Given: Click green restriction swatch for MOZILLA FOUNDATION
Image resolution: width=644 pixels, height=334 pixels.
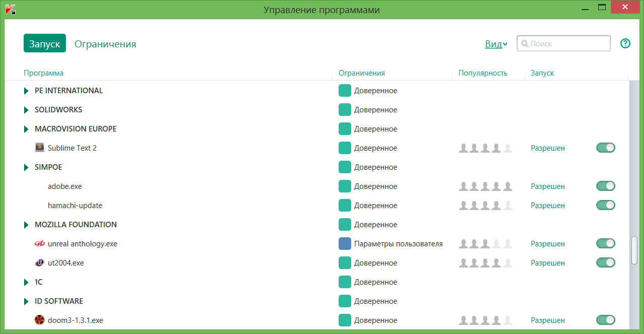Looking at the screenshot, I should tap(345, 224).
